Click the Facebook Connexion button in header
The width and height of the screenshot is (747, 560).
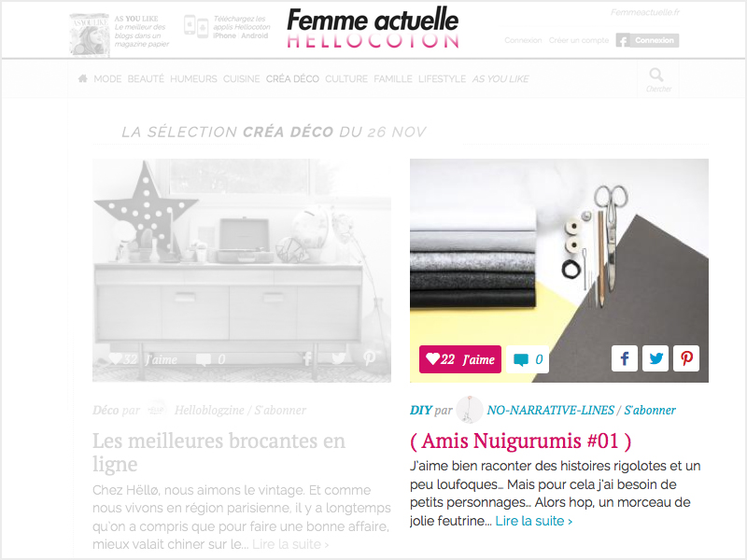[x=647, y=40]
